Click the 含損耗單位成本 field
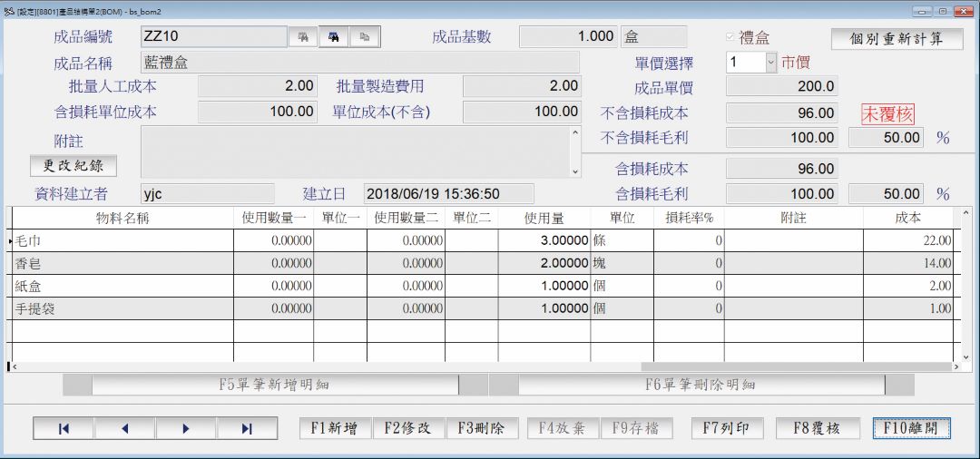This screenshot has height=459, width=980. [x=258, y=112]
